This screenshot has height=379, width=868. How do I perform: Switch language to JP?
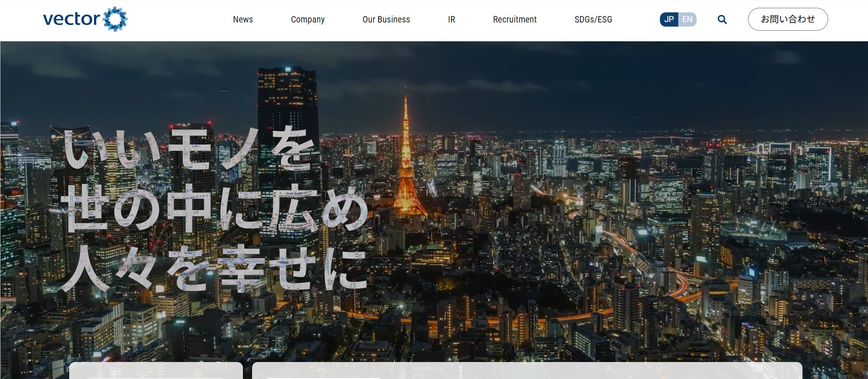tap(669, 19)
